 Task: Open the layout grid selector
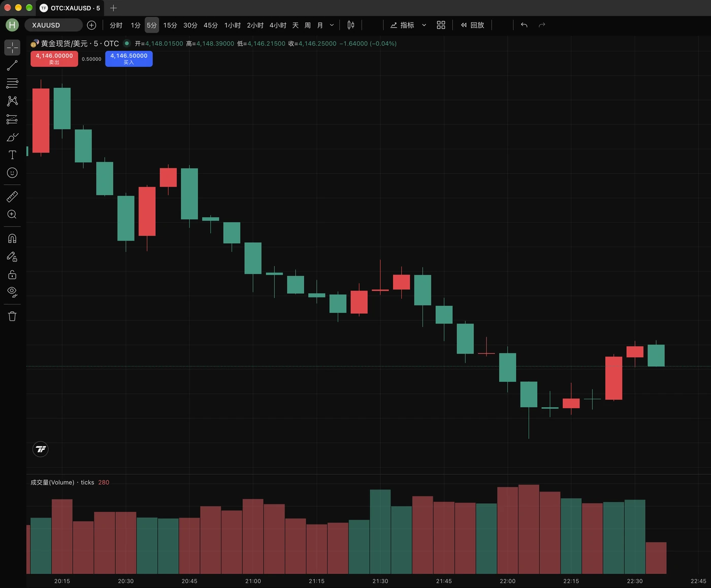tap(441, 25)
